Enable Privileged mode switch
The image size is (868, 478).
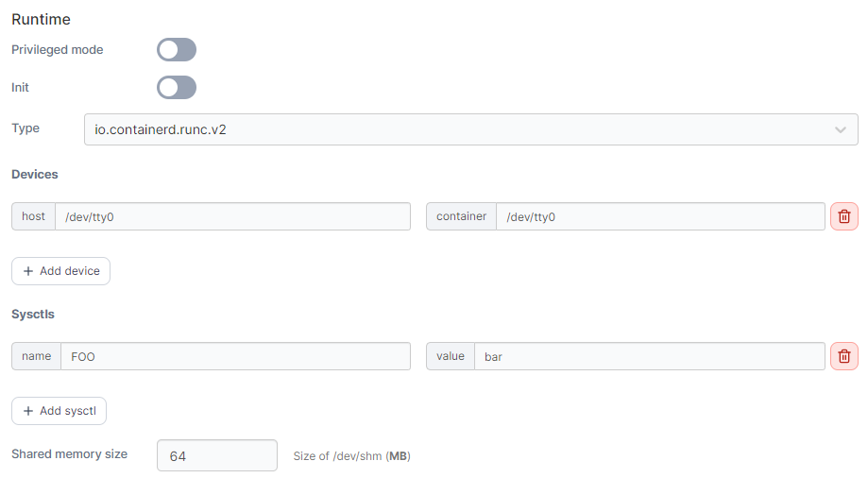[x=177, y=50]
